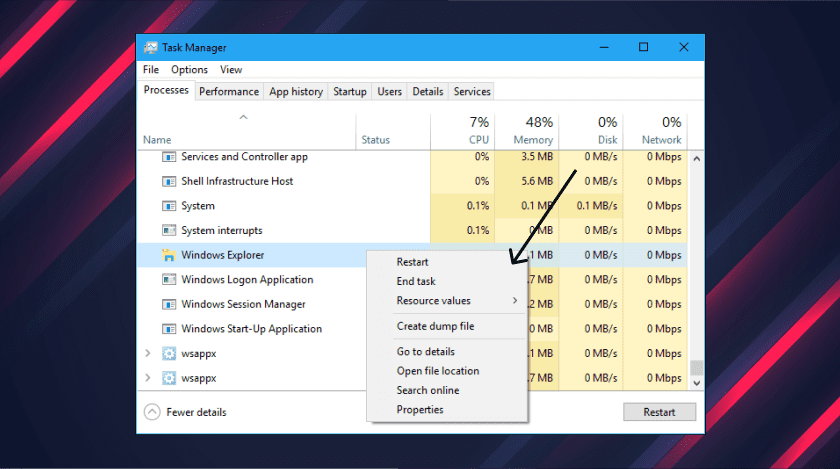The image size is (840, 469).
Task: Collapse view with the Fewer details arrow icon
Action: click(x=152, y=412)
